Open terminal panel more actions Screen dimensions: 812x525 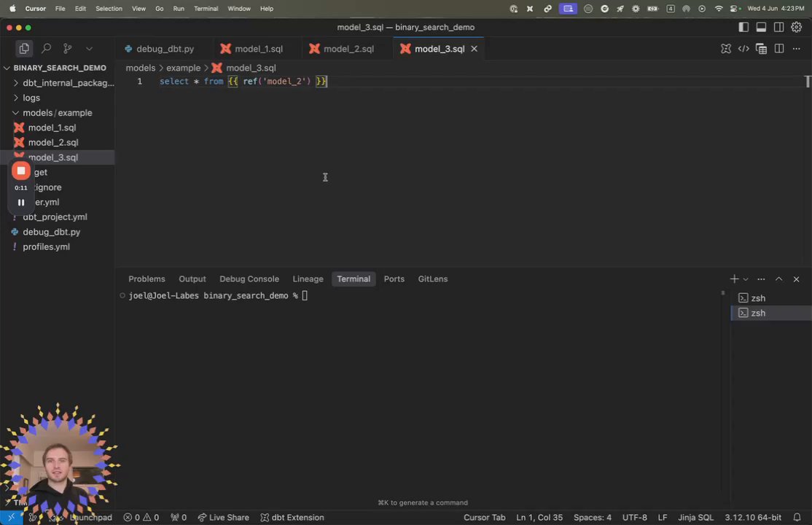(x=761, y=279)
